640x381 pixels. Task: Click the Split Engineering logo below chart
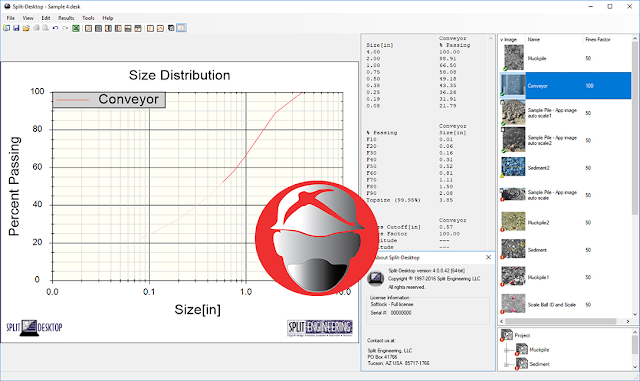coord(320,328)
